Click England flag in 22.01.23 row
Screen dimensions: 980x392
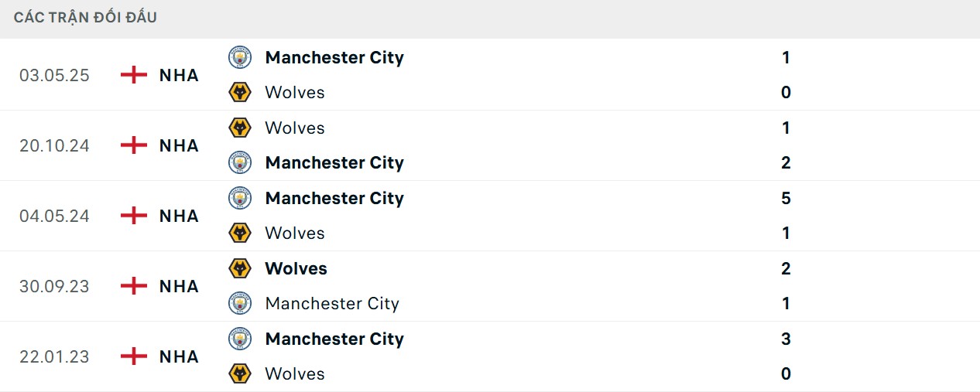tap(134, 356)
